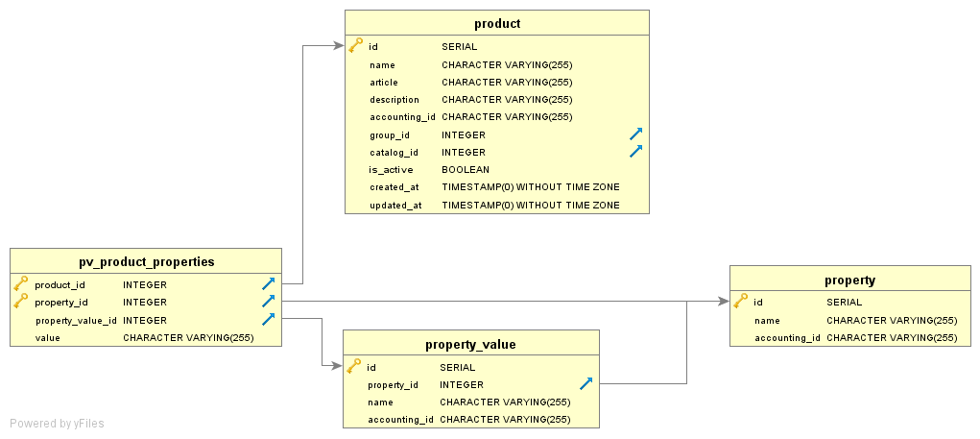Click the key icon beside pv_product_properties property_id
Screen dimensions: 980x439
coord(20,301)
